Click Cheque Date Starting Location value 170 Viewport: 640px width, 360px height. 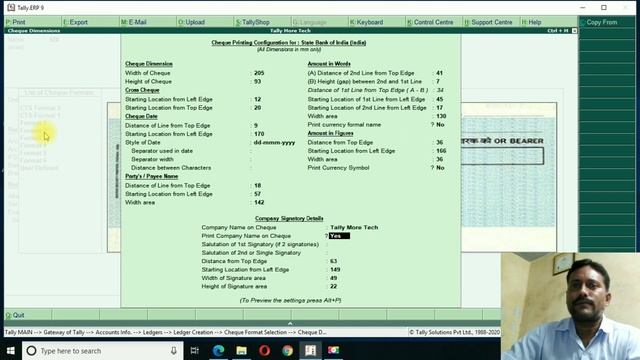259,134
